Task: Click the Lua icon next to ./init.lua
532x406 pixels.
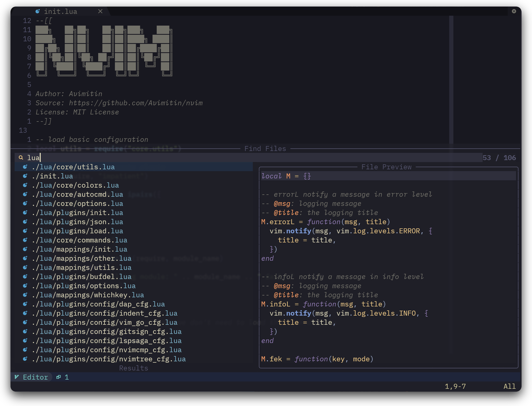Action: (25, 176)
